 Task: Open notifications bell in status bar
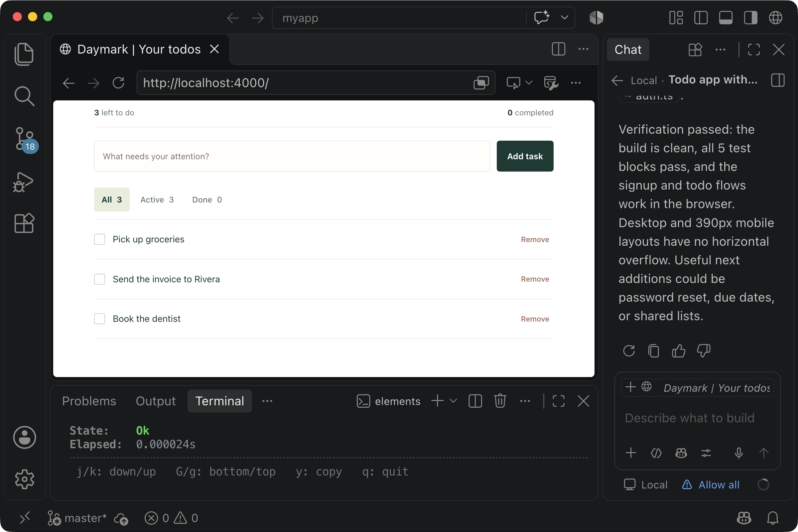click(x=772, y=518)
